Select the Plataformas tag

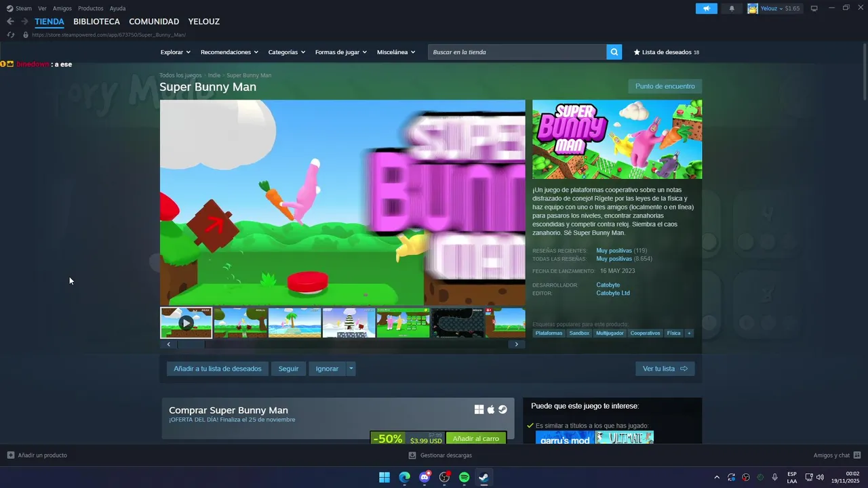pos(549,333)
